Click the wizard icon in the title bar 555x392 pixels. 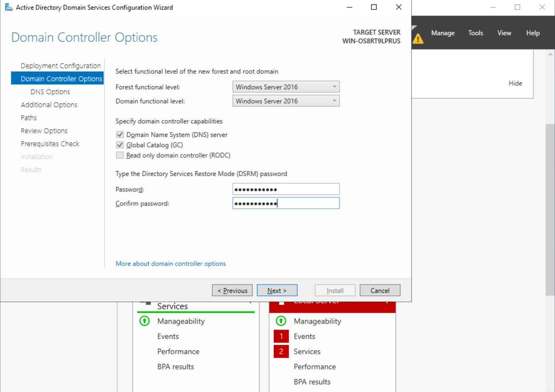8,7
